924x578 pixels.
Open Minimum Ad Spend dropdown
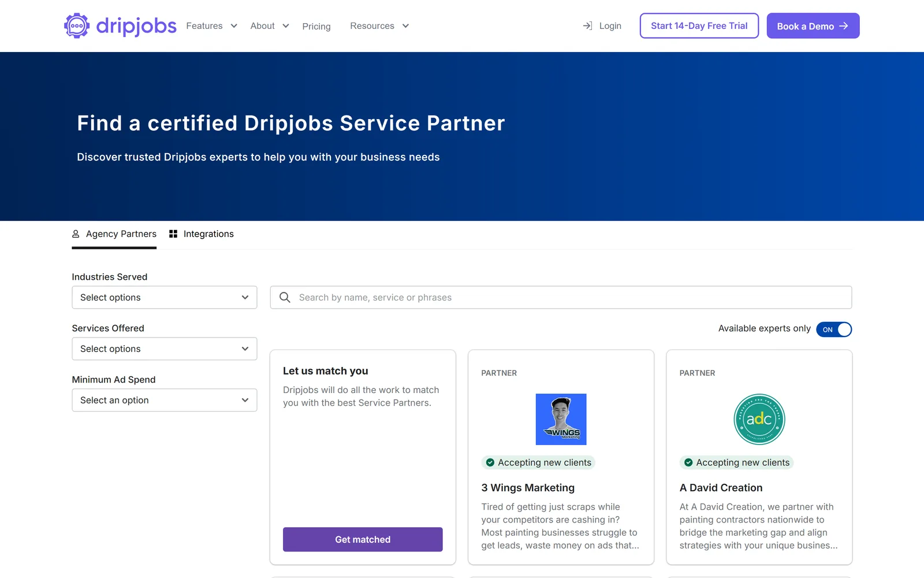point(165,400)
